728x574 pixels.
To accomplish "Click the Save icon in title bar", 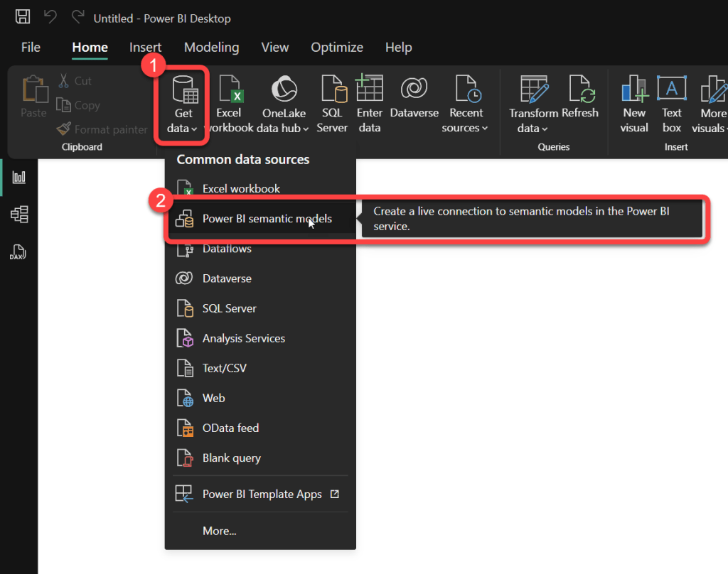I will click(22, 17).
